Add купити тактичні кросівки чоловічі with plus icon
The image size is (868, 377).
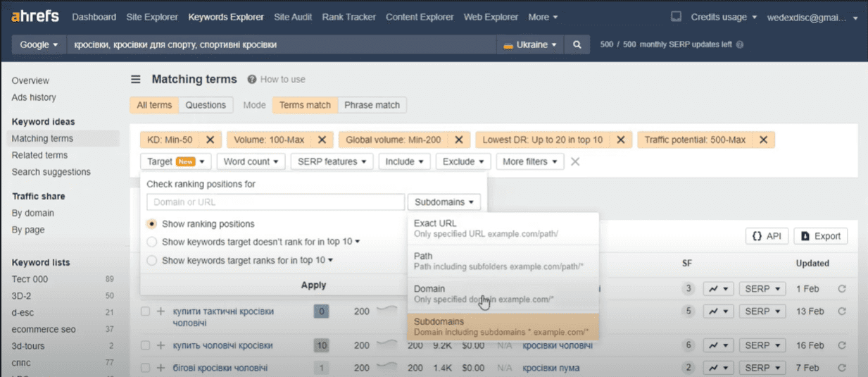161,311
